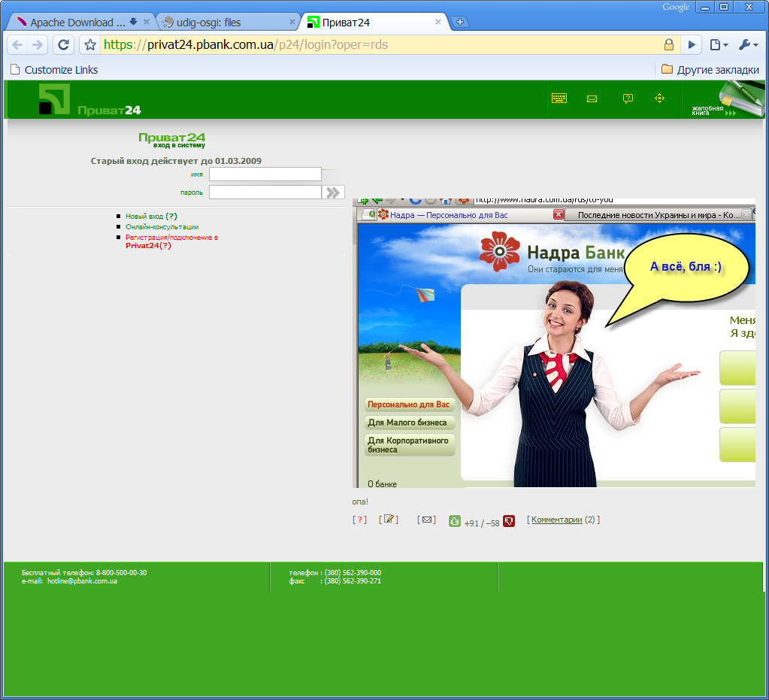769x700 pixels.
Task: Close the Apache Download tab
Action: tap(146, 22)
